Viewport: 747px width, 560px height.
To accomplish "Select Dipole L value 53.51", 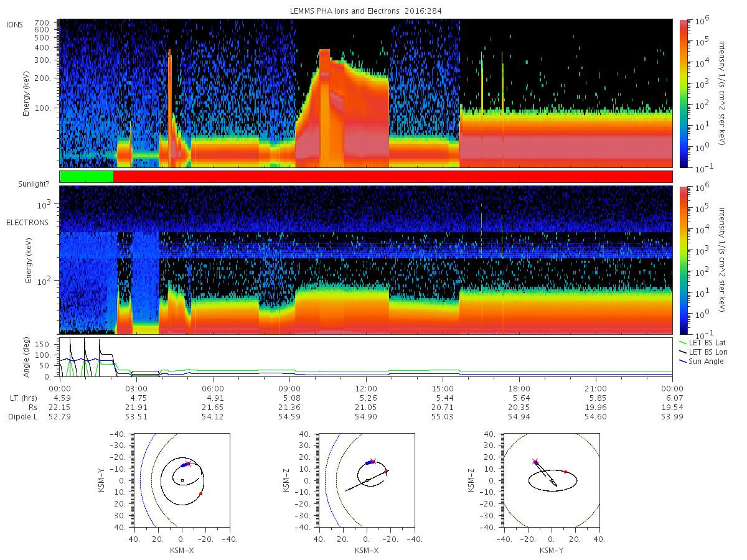I will tap(136, 417).
